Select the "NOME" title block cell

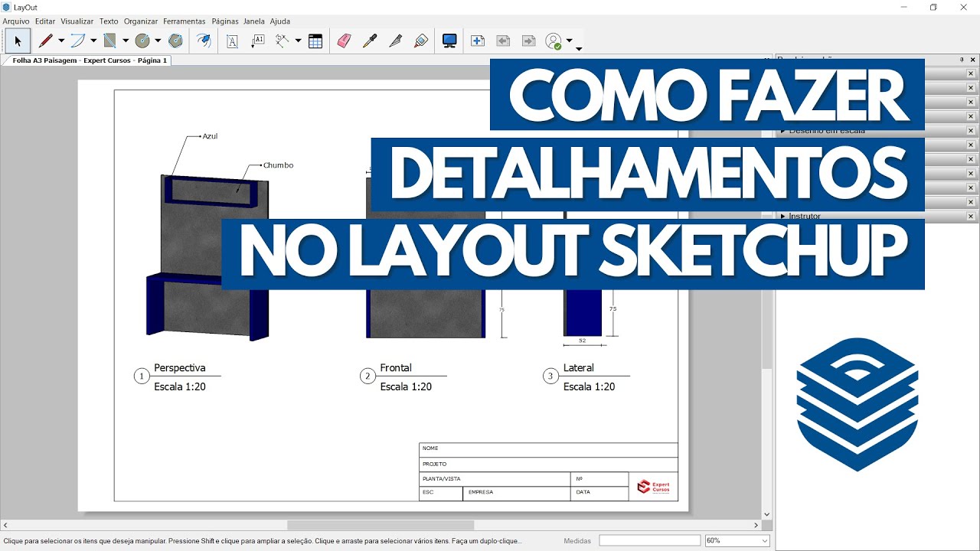(548, 450)
